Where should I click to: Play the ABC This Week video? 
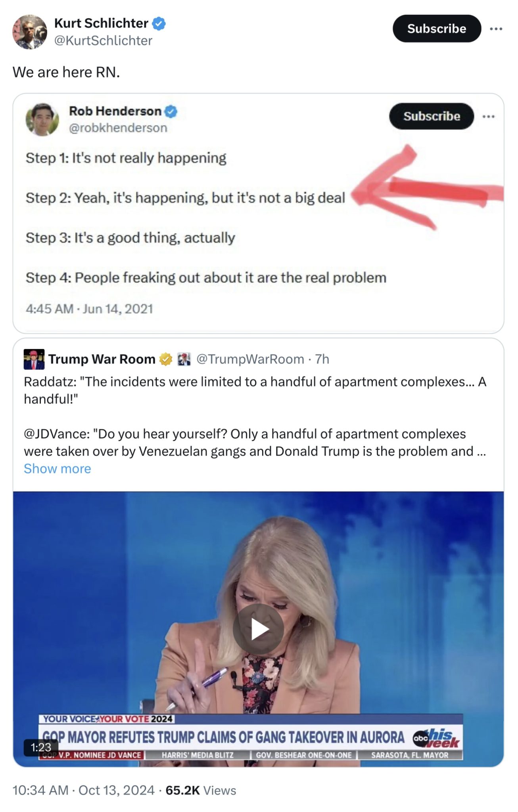(x=258, y=629)
